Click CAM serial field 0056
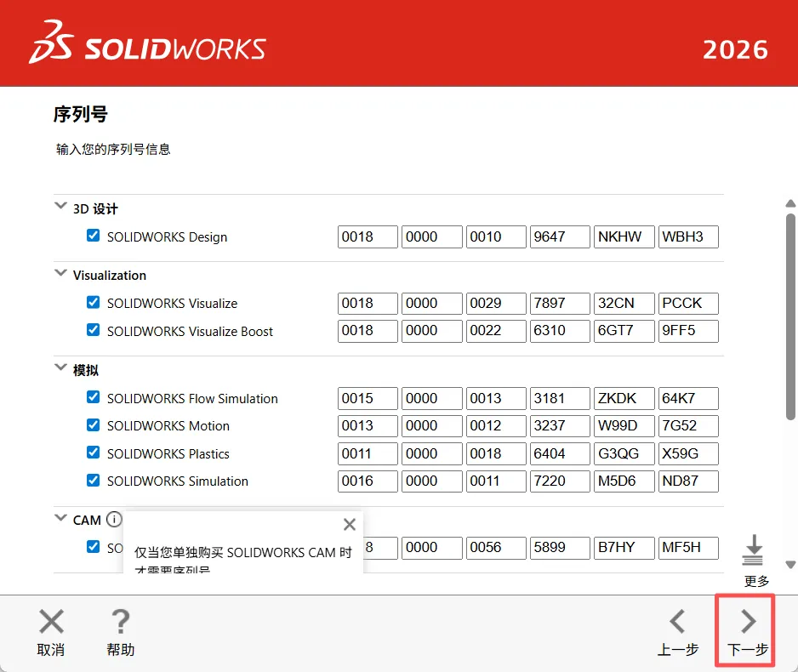The image size is (798, 672). click(496, 548)
